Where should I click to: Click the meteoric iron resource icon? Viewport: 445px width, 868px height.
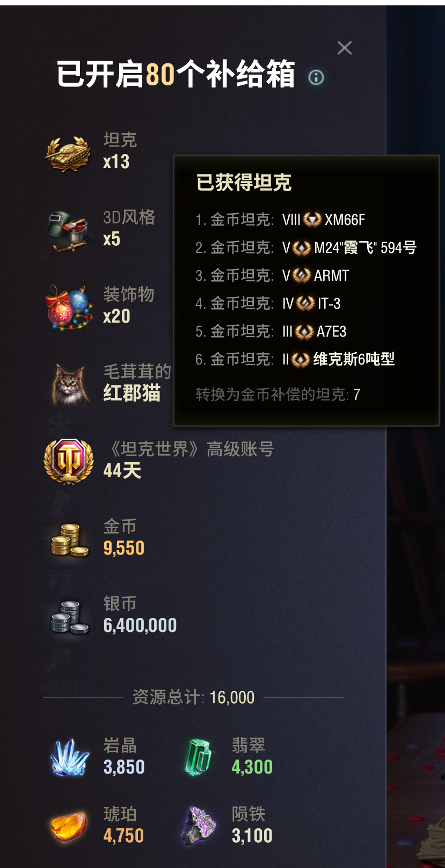(200, 827)
